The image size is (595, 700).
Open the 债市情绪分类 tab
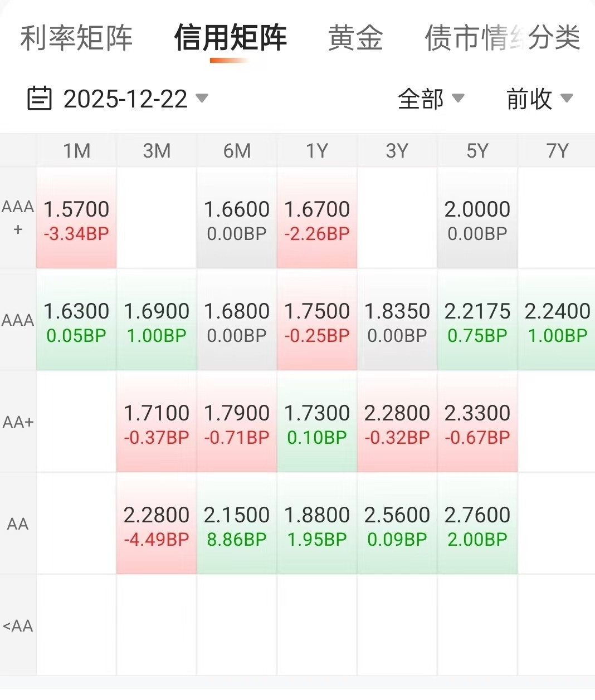(x=502, y=38)
